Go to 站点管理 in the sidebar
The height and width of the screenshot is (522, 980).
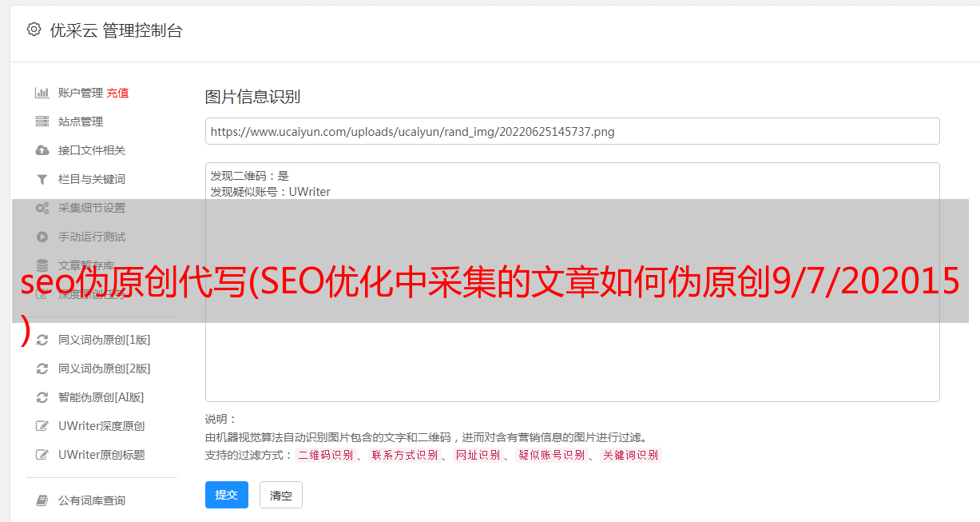point(81,122)
